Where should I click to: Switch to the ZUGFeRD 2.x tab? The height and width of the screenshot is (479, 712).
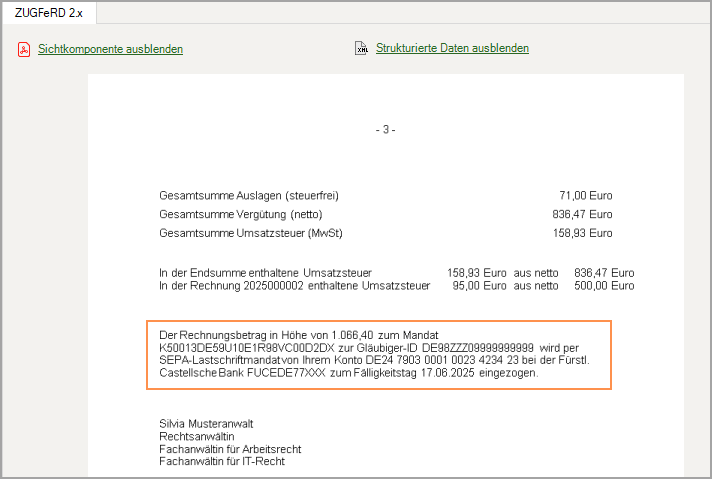tap(48, 12)
